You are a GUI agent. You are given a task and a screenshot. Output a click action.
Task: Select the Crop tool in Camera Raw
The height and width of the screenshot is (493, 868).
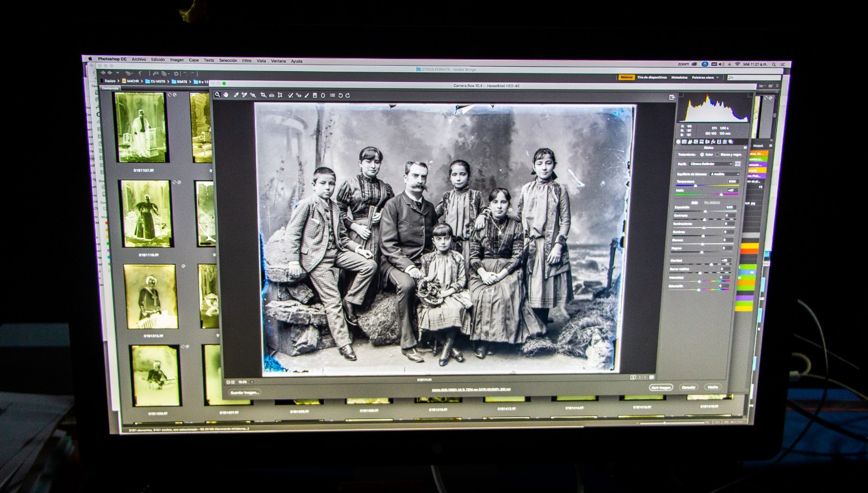pyautogui.click(x=264, y=96)
